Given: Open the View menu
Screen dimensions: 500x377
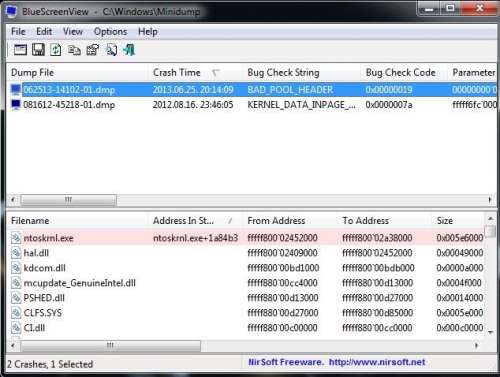Looking at the screenshot, I should tap(73, 32).
